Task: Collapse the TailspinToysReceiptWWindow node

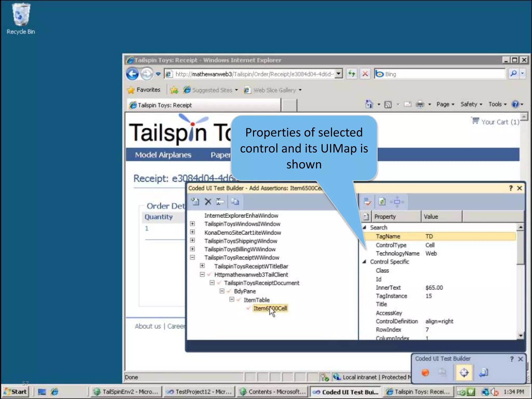Action: click(192, 257)
